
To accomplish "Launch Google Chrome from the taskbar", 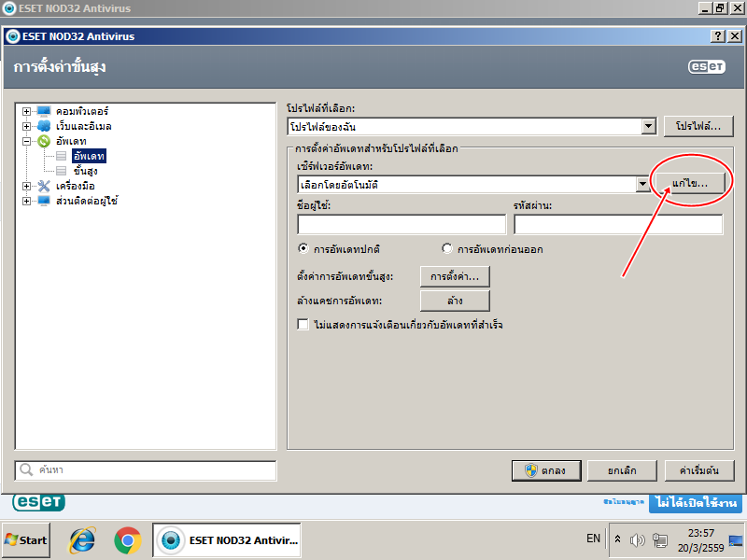I will [128, 540].
